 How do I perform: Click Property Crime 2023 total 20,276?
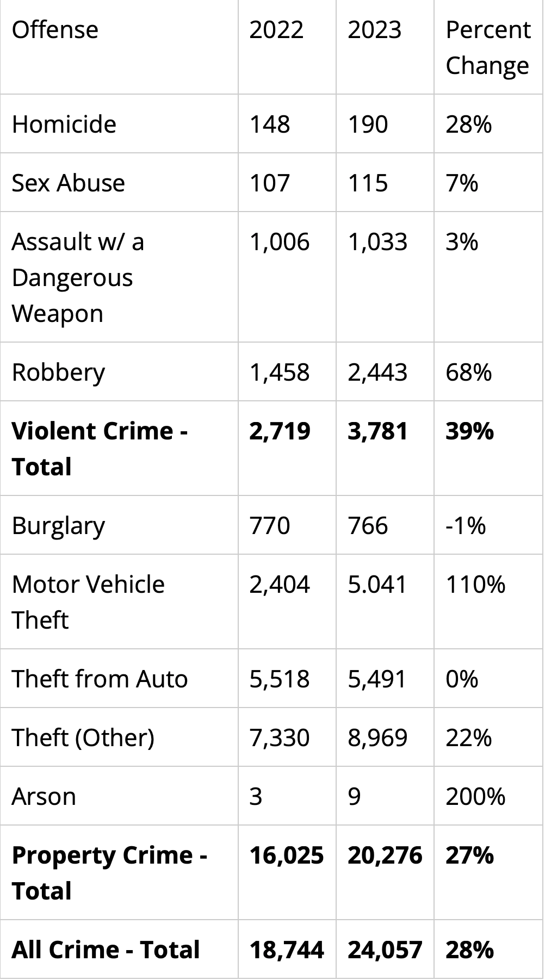click(385, 855)
